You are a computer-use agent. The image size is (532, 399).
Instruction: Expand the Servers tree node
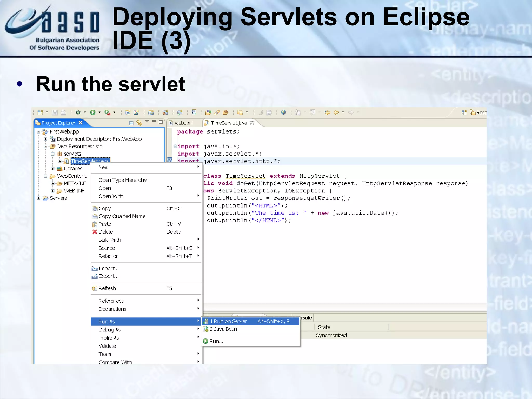pos(39,198)
